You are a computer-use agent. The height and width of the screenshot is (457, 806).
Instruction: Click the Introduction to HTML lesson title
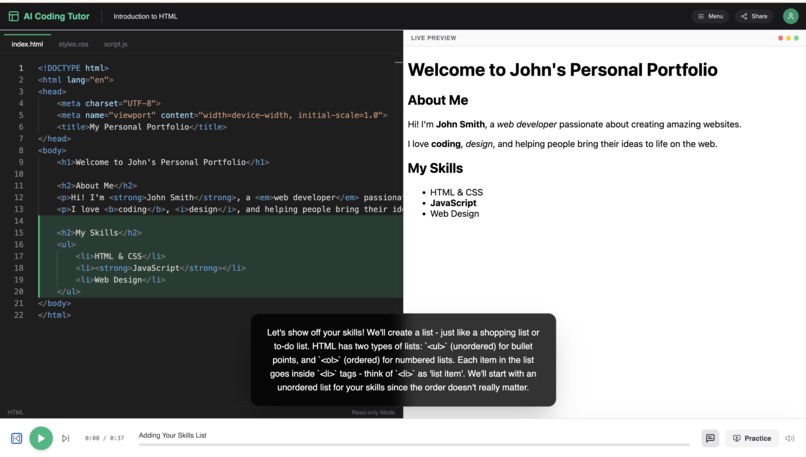click(145, 16)
